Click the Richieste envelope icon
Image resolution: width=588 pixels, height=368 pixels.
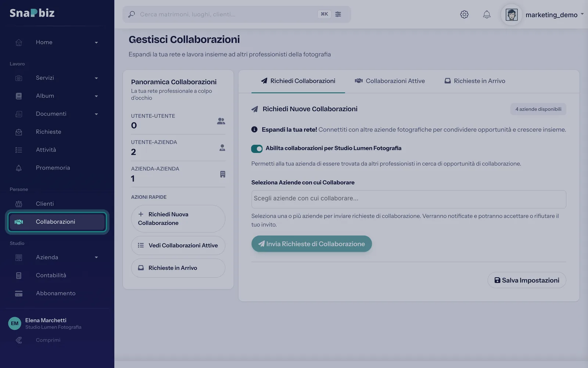point(19,132)
